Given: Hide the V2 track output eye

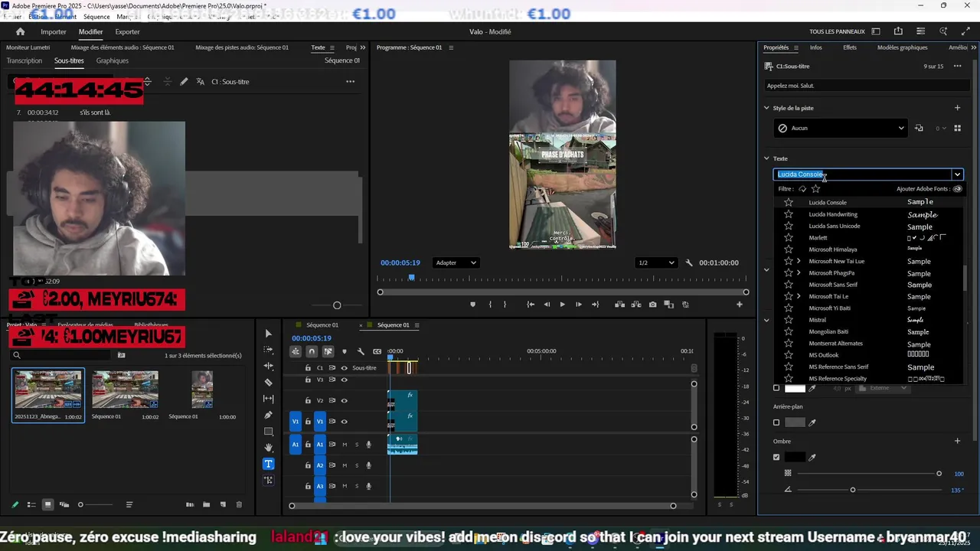Looking at the screenshot, I should pos(344,400).
